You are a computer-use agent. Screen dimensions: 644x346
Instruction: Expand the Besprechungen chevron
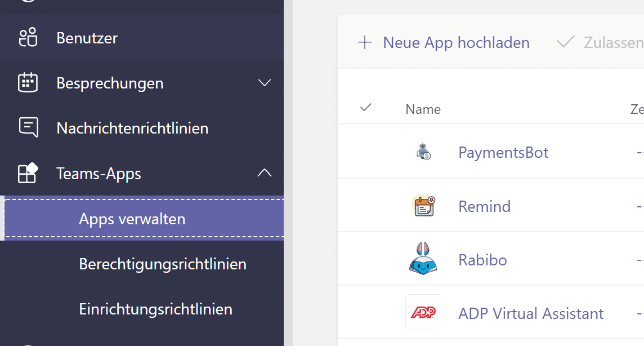265,83
